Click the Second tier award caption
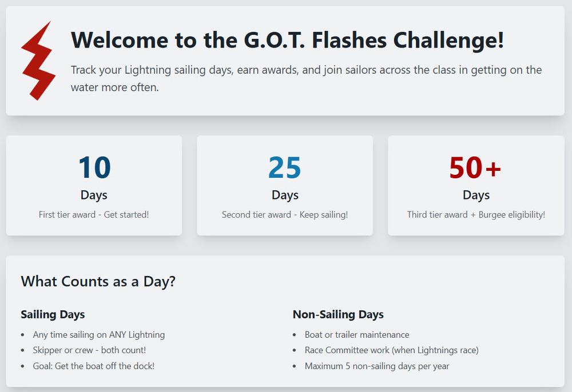Screen dimensions: 572x392 click(x=285, y=215)
